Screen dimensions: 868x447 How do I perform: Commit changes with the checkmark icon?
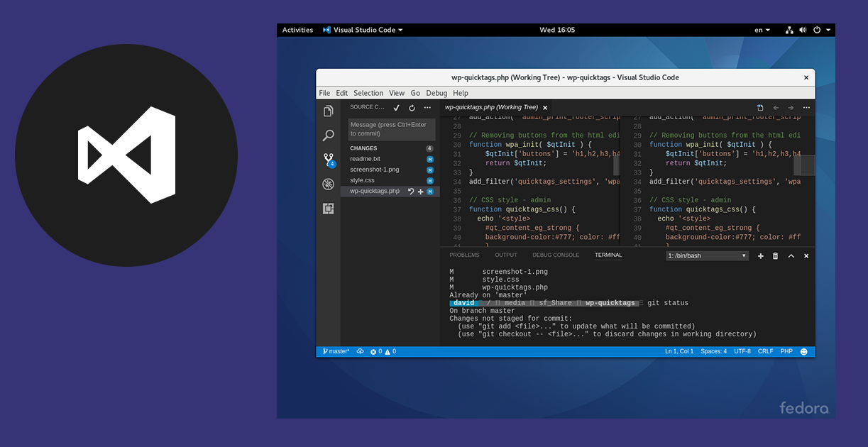pos(396,108)
